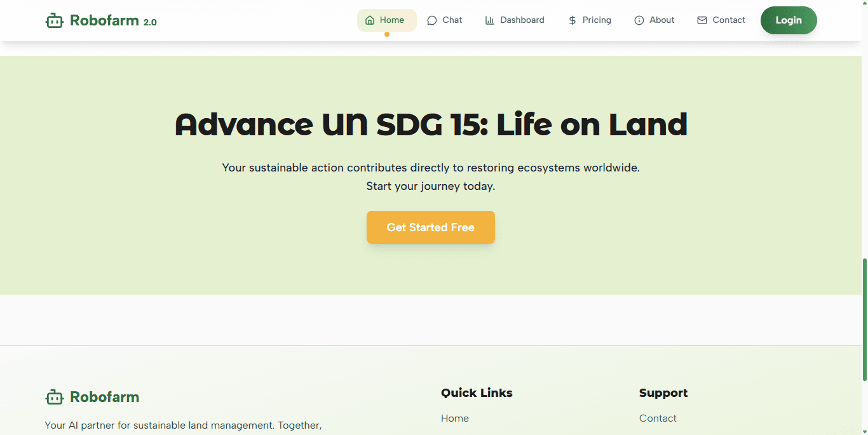
Task: Click the info circle About icon
Action: (639, 20)
